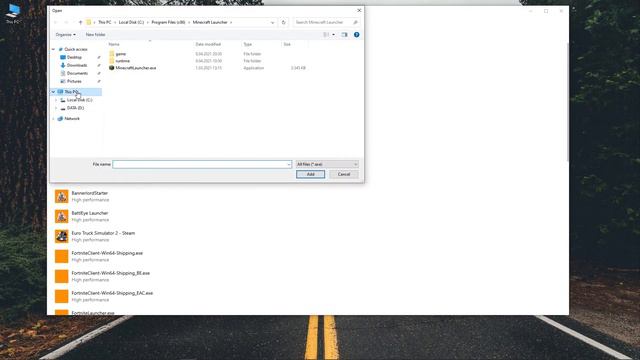Screen dimensions: 640x360
Task: Open This PC desktop icon
Action: (x=13, y=13)
